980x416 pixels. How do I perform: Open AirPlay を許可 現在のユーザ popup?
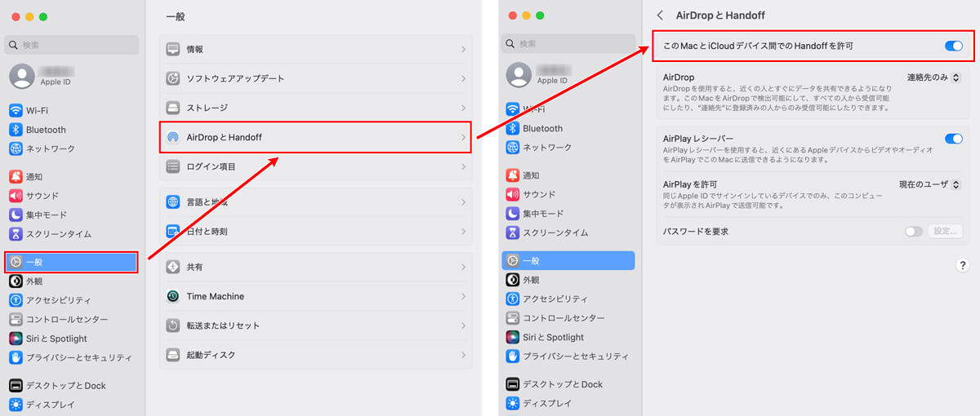929,184
